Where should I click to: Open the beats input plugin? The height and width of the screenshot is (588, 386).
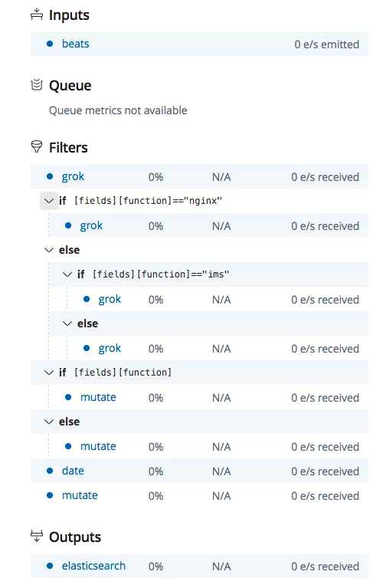(x=76, y=44)
